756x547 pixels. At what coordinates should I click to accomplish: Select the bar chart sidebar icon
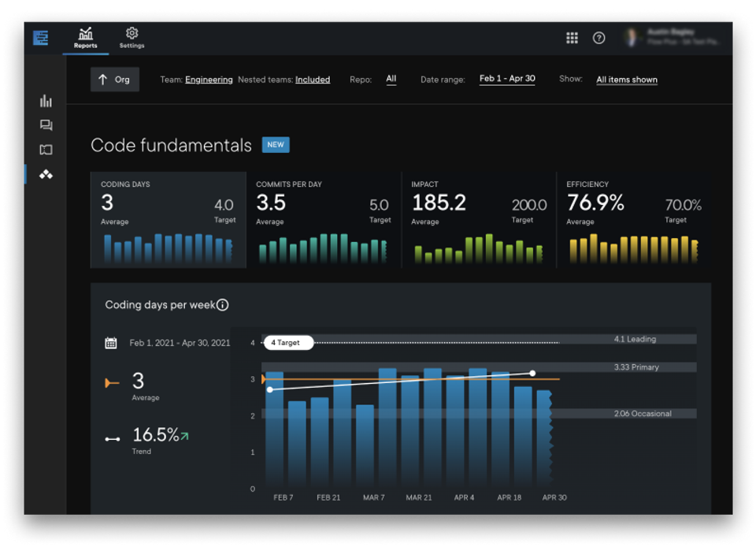tap(46, 101)
